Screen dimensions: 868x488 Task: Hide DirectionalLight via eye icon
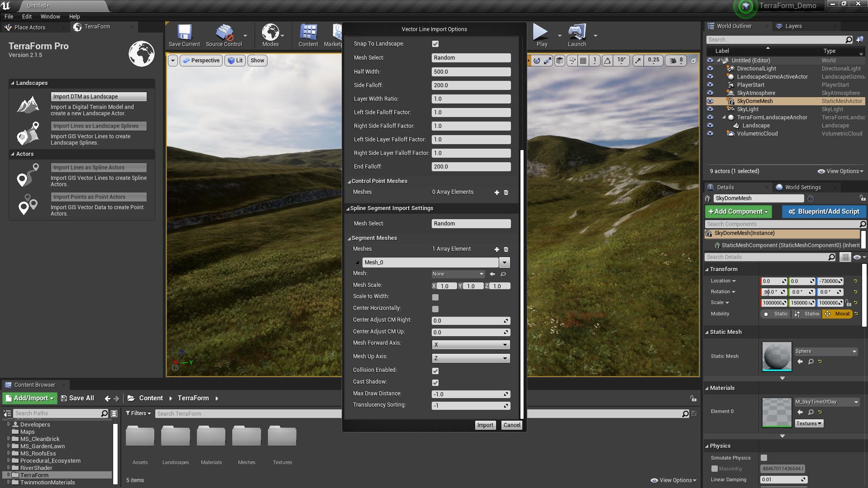[710, 69]
